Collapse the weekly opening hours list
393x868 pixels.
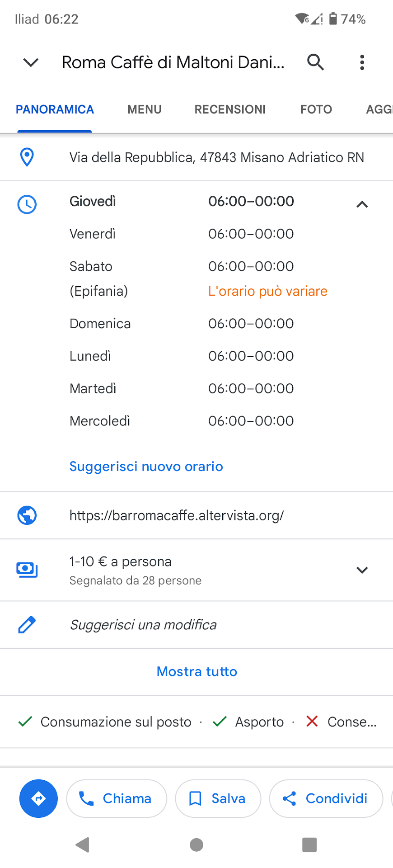[362, 204]
